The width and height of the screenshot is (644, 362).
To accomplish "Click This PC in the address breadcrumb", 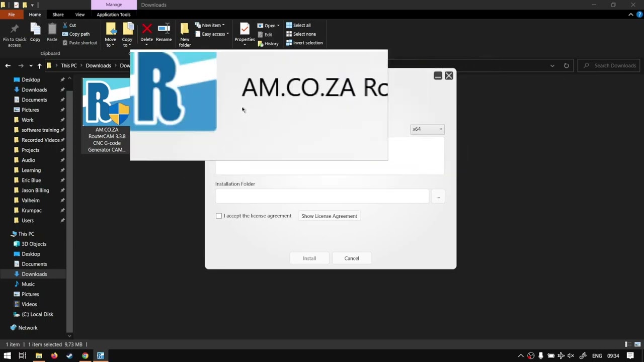I will click(69, 66).
